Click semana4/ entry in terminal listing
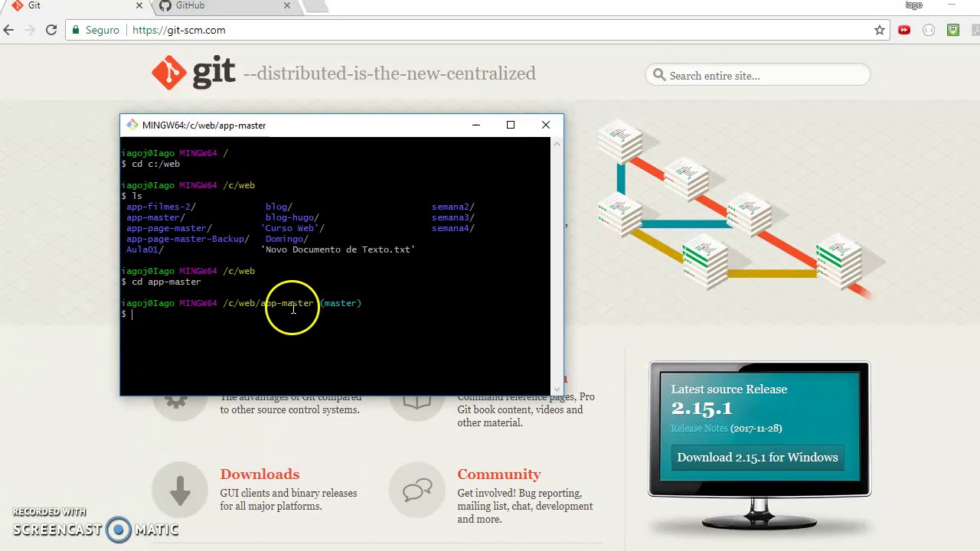The image size is (980, 551). coord(452,228)
